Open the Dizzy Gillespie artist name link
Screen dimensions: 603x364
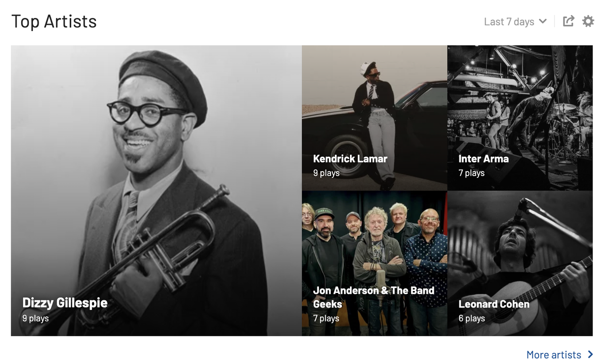coord(65,303)
